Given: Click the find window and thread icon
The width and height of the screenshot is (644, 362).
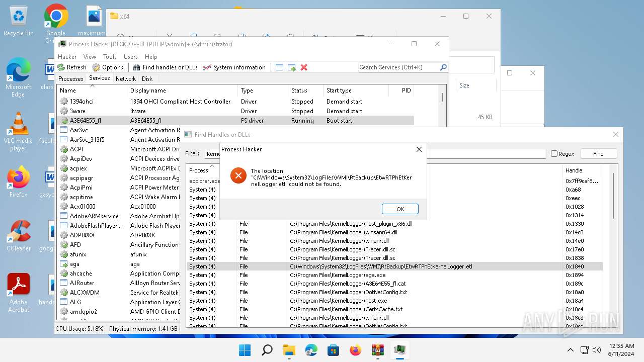Looking at the screenshot, I should point(291,67).
